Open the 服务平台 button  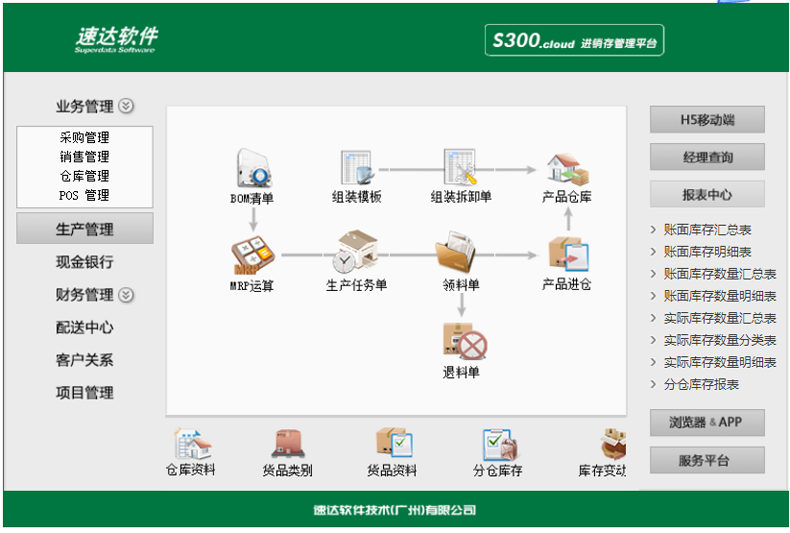[x=707, y=460]
